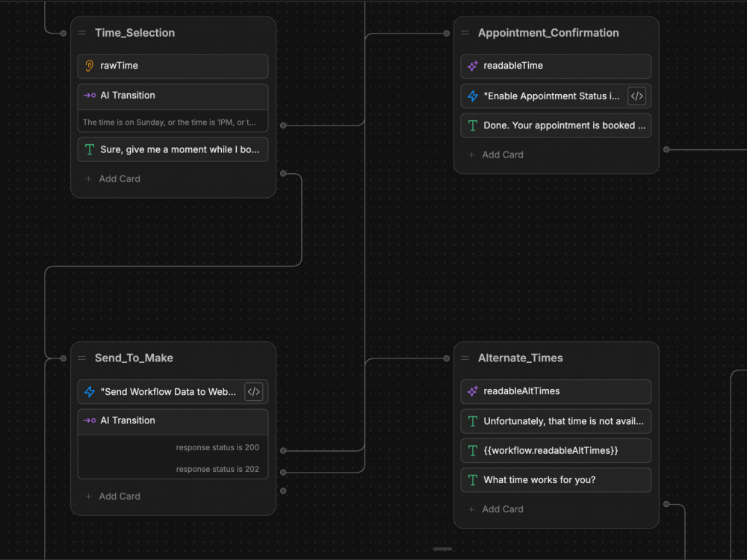
Task: Open code editor icon on Enable Appointment Status card
Action: pos(636,96)
